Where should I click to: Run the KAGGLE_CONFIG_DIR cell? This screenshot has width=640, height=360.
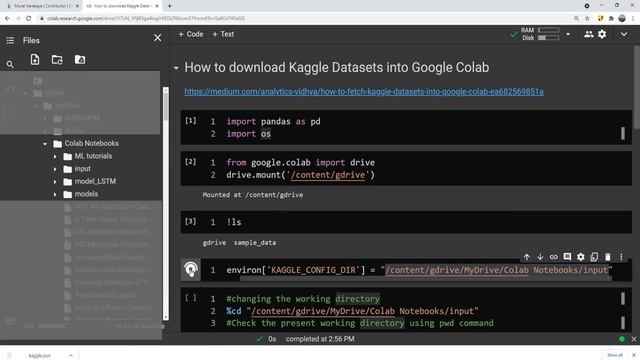click(191, 269)
